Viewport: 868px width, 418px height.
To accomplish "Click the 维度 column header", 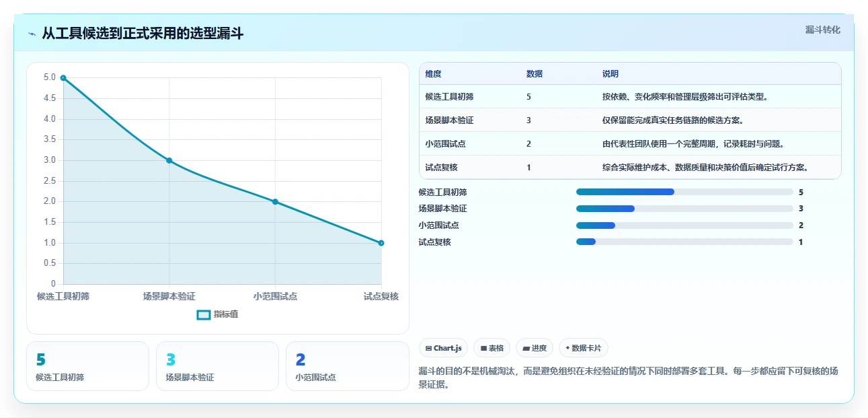I will [434, 74].
